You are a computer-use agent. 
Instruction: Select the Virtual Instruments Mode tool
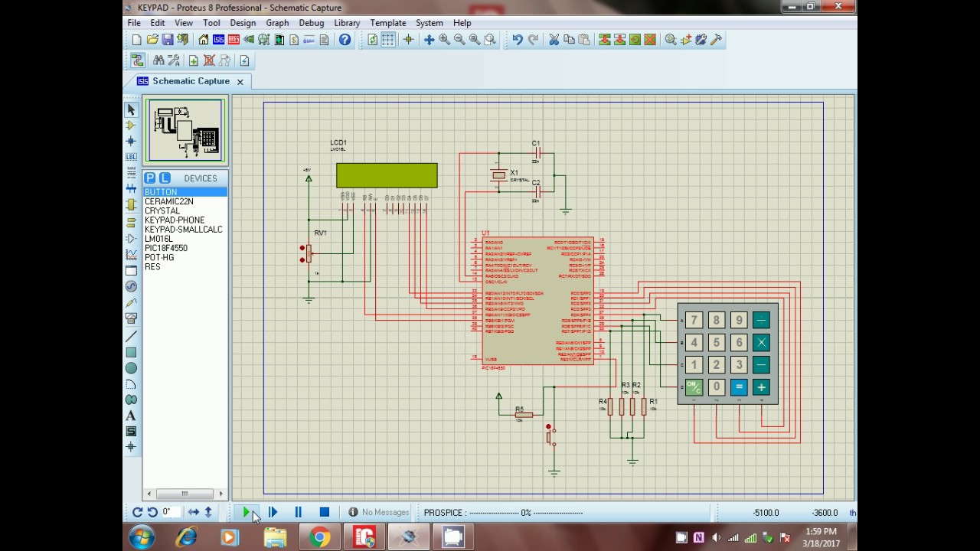point(131,318)
